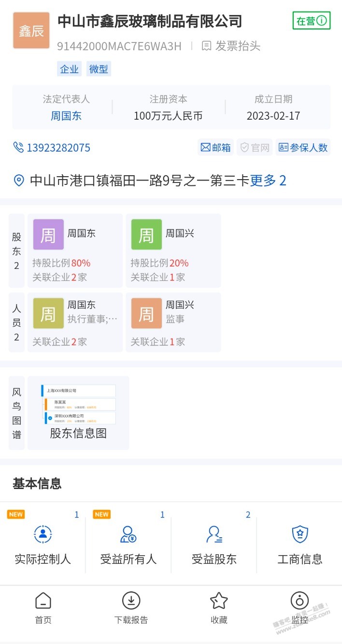Image resolution: width=342 pixels, height=644 pixels.
Task: Call phone number 13923282075
Action: [52, 148]
